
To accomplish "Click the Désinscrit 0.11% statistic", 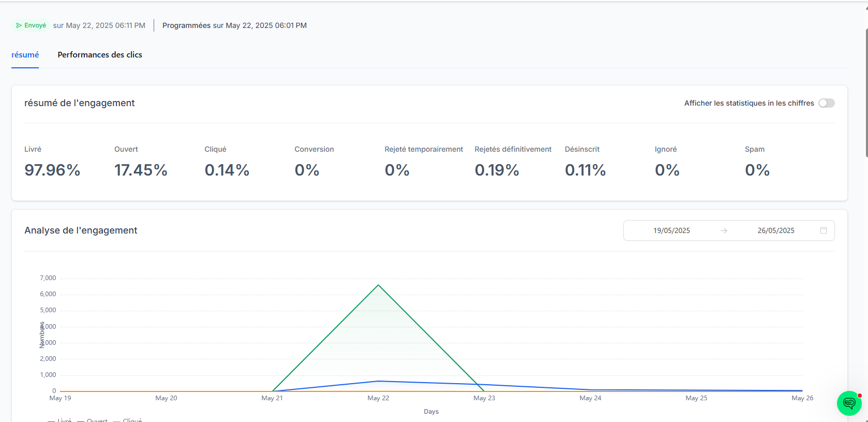I will [x=585, y=170].
